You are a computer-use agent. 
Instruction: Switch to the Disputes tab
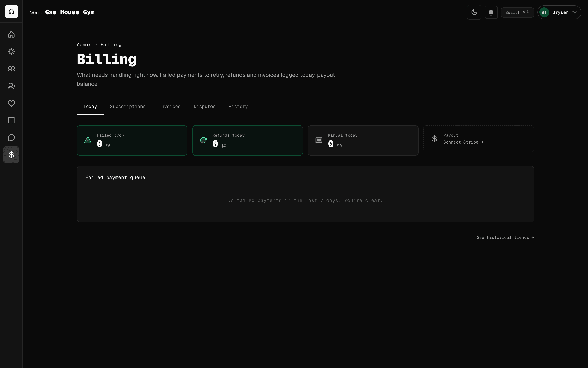pos(205,107)
